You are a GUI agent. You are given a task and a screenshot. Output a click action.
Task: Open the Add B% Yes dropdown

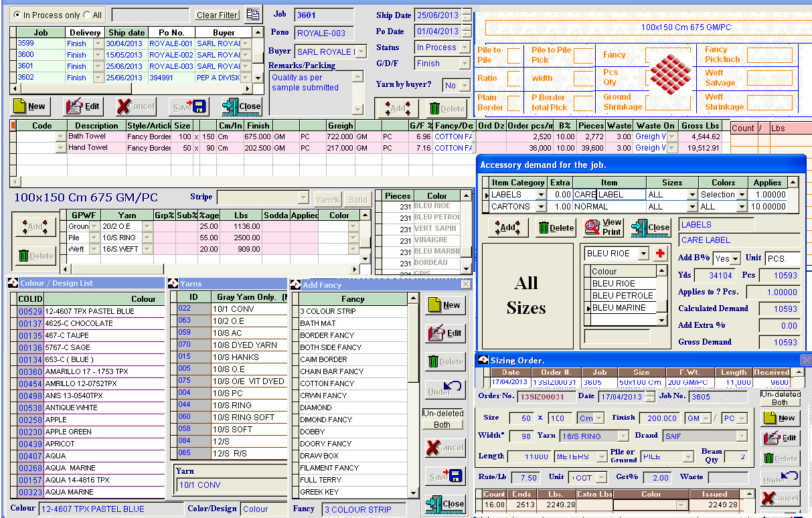coord(736,259)
